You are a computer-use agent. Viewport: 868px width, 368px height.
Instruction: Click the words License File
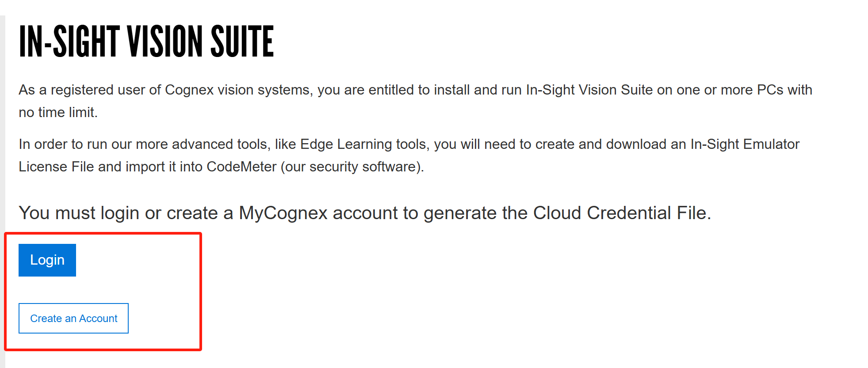56,167
